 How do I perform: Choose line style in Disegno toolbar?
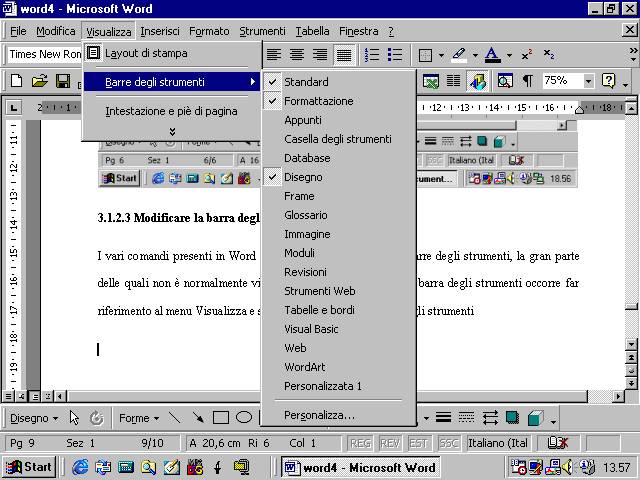(443, 417)
